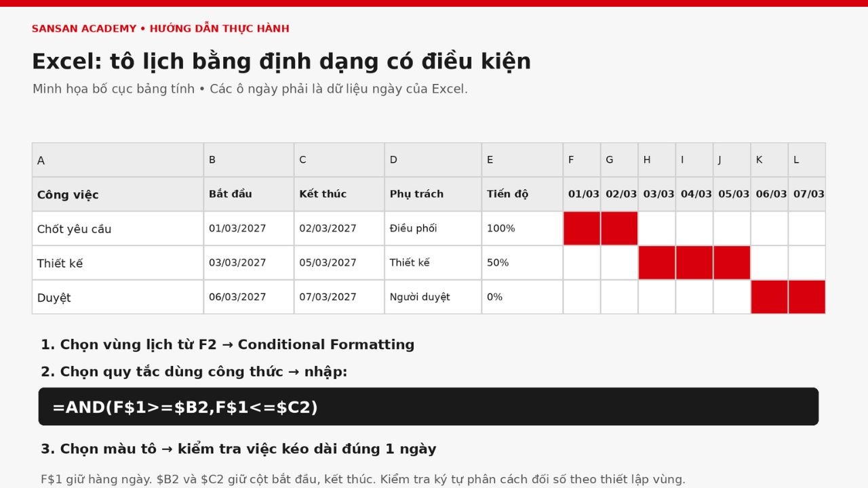Select column letter A header

coord(118,160)
